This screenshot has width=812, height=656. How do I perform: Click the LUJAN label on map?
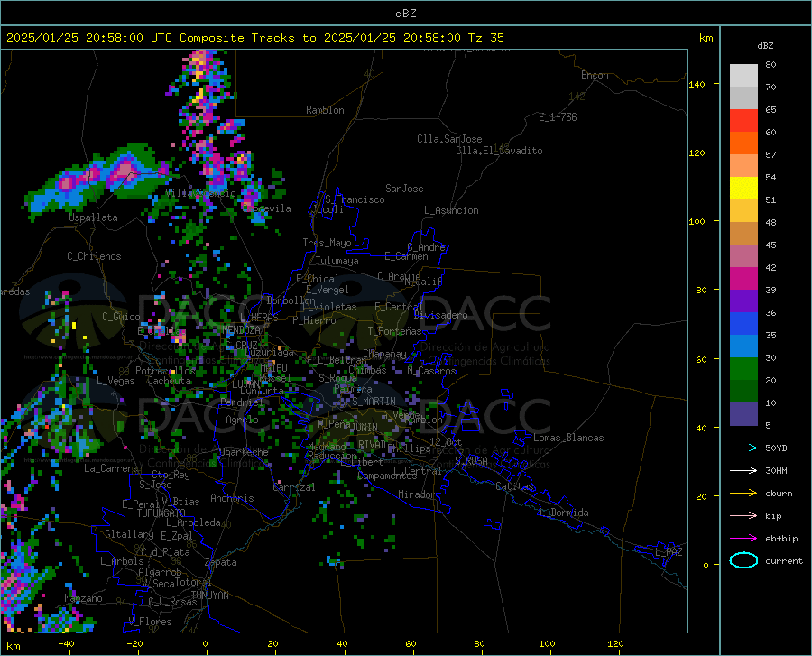coord(245,384)
